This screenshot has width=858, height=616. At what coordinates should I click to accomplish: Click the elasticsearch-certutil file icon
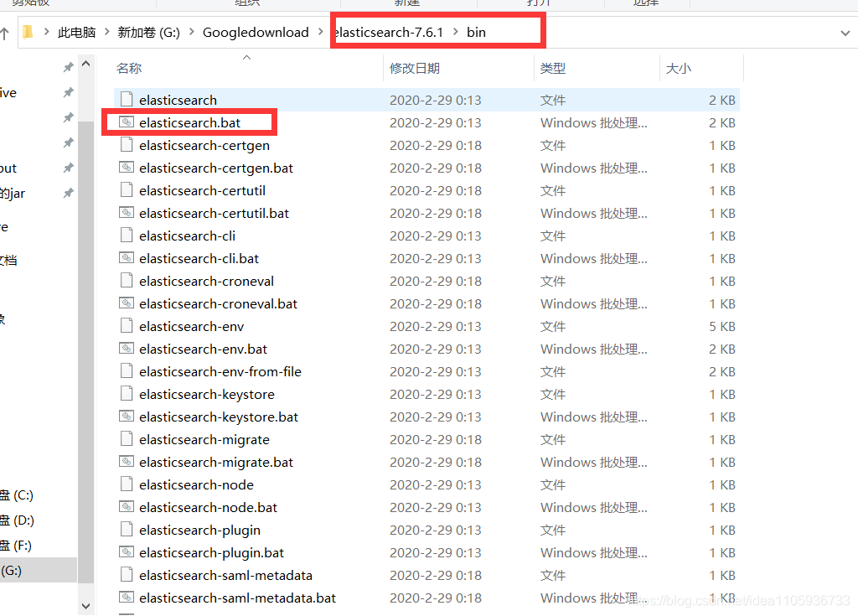click(x=127, y=190)
